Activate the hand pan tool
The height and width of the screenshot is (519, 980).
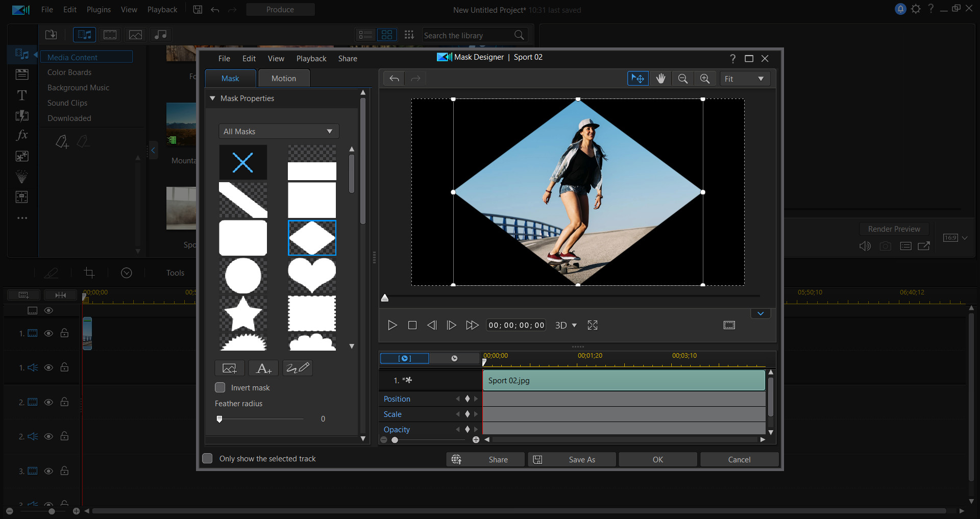[660, 78]
